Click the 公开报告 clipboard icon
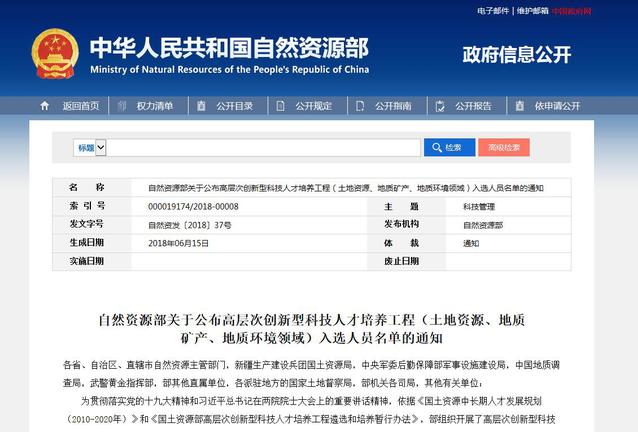This screenshot has height=432, width=638. pyautogui.click(x=440, y=106)
